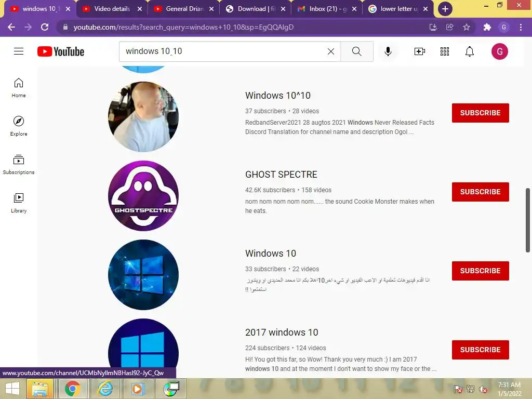Open the media player in the taskbar
This screenshot has width=532, height=399.
138,389
